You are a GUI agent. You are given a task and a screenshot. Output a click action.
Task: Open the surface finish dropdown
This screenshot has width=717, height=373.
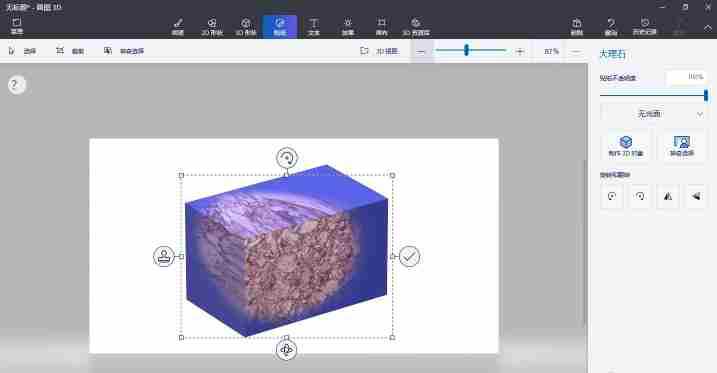(653, 114)
